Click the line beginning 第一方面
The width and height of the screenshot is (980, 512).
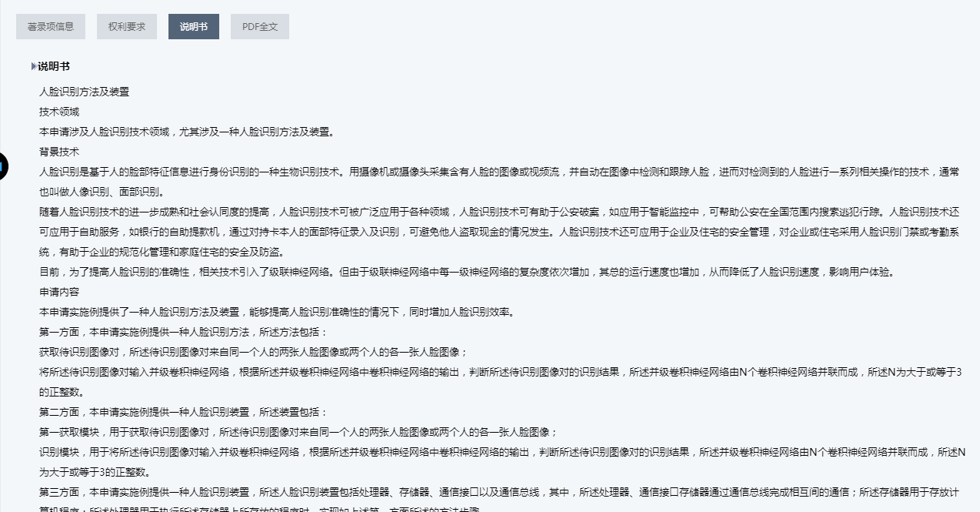pos(183,332)
